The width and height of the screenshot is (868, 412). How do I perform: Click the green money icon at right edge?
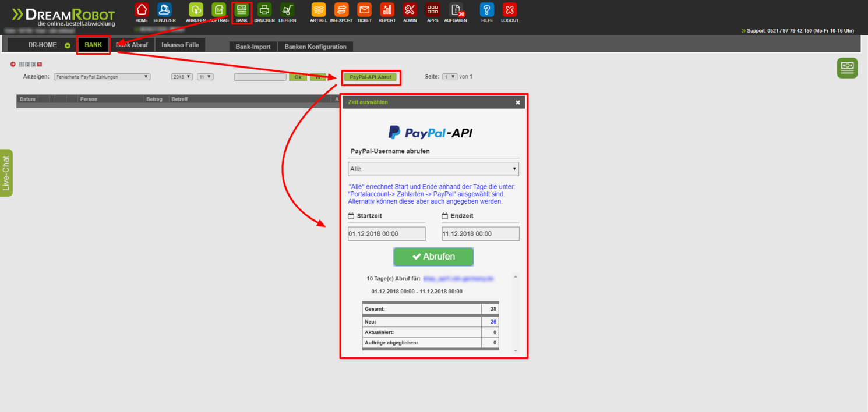[x=847, y=68]
